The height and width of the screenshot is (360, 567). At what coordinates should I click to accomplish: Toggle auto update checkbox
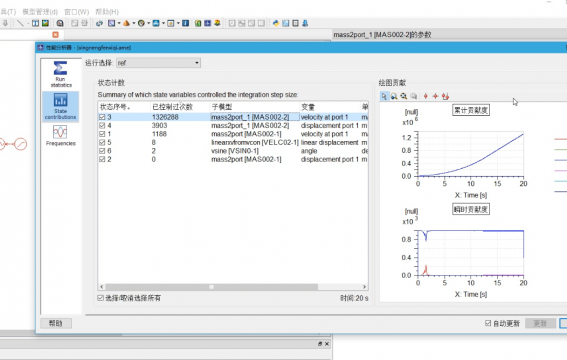click(x=488, y=323)
